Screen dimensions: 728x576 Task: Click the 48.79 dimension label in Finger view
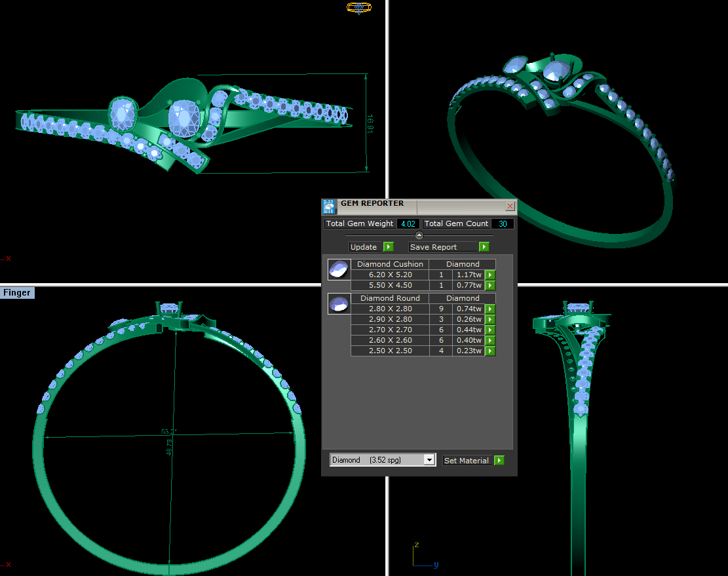(169, 448)
